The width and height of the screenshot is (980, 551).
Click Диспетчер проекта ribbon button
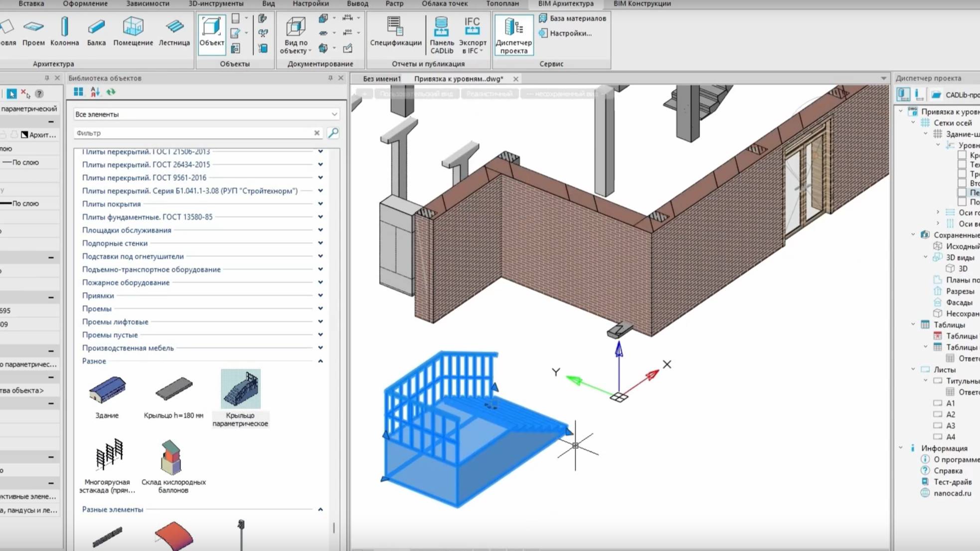coord(513,35)
